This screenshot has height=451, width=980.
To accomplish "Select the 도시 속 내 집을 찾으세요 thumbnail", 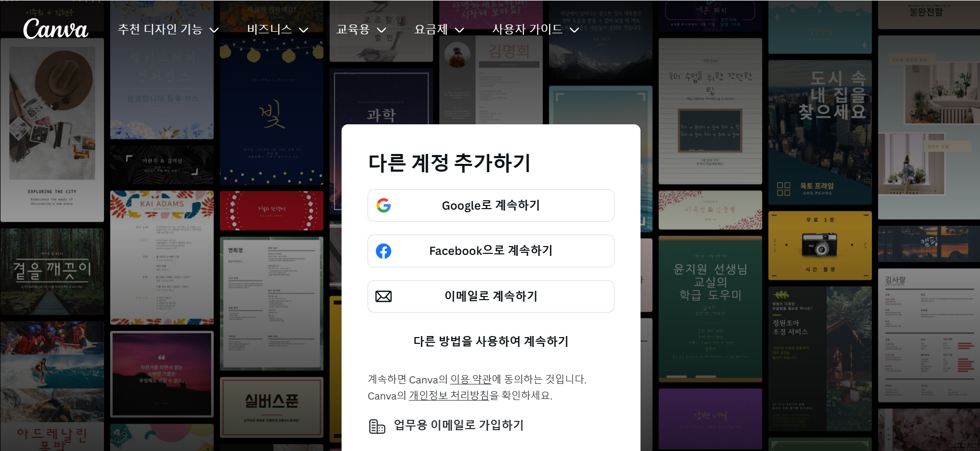I will [x=820, y=132].
